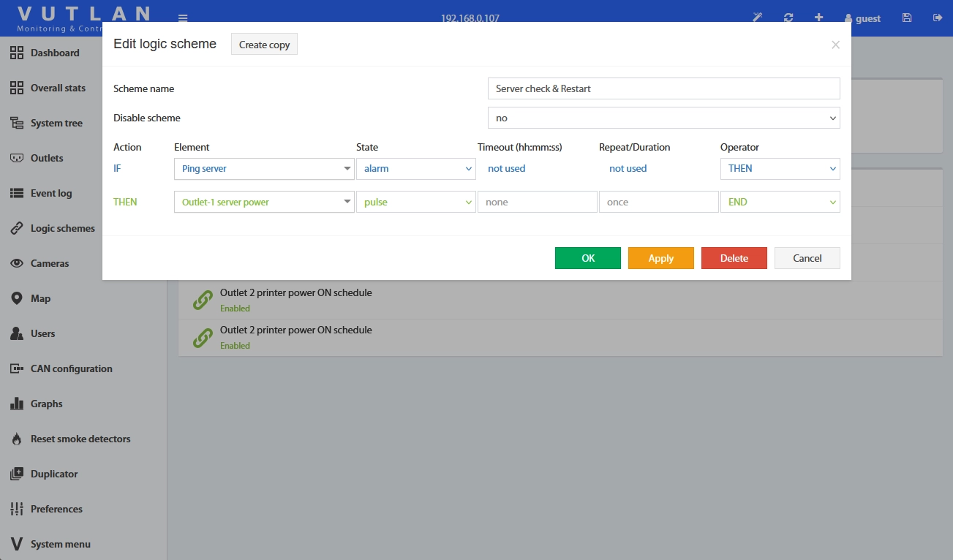The height and width of the screenshot is (560, 953).
Task: Open the Disable scheme dropdown
Action: (x=663, y=118)
